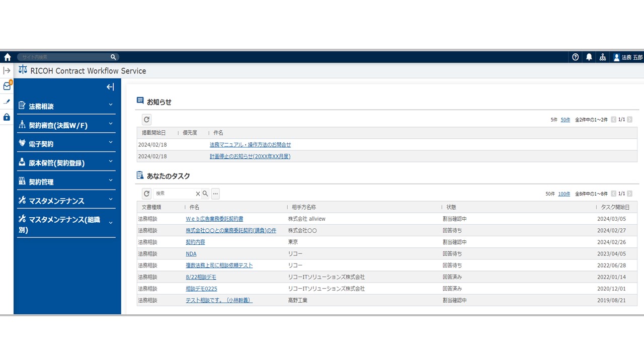Refresh the あなたのタスク list
Viewport: 644px width, 362px height.
pyautogui.click(x=146, y=193)
